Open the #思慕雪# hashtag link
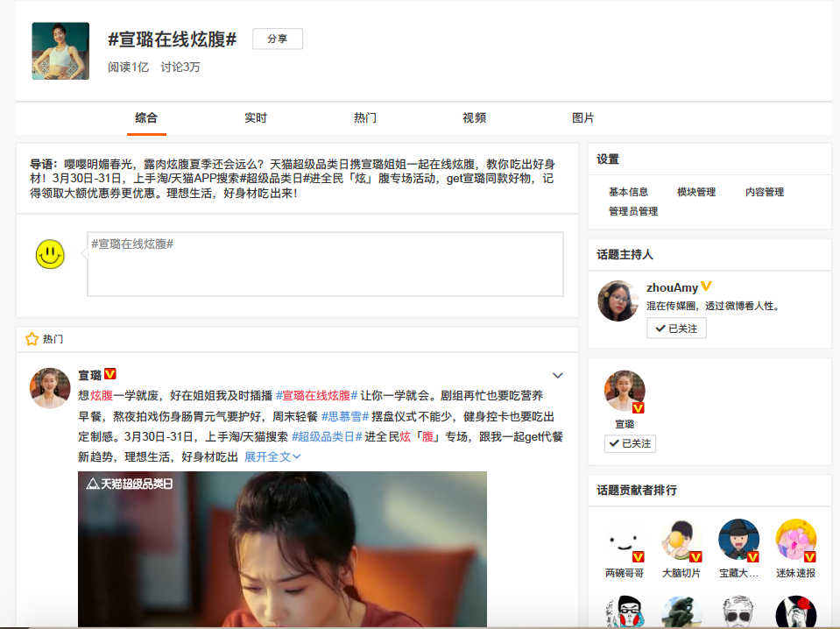 (x=345, y=416)
